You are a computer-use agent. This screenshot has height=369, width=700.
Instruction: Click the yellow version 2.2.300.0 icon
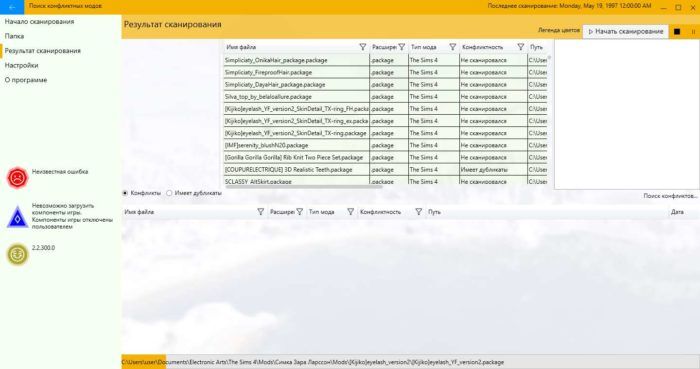click(x=17, y=254)
